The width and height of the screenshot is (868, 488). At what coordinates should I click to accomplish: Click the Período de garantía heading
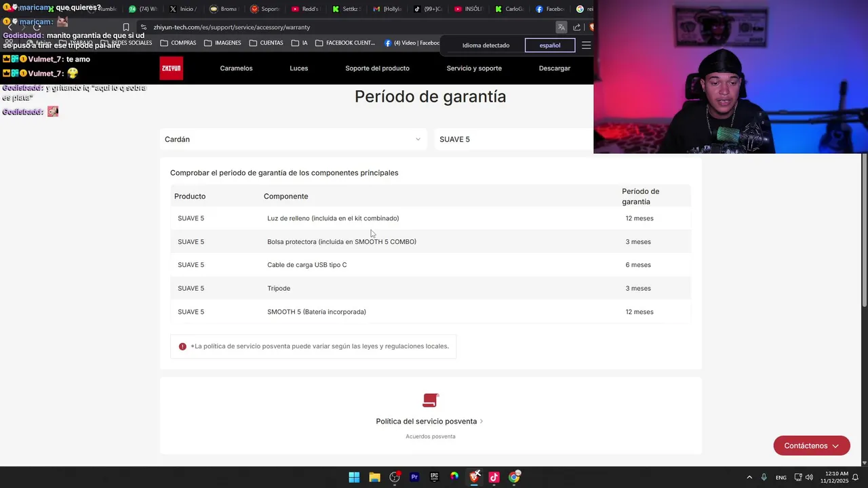pos(431,96)
